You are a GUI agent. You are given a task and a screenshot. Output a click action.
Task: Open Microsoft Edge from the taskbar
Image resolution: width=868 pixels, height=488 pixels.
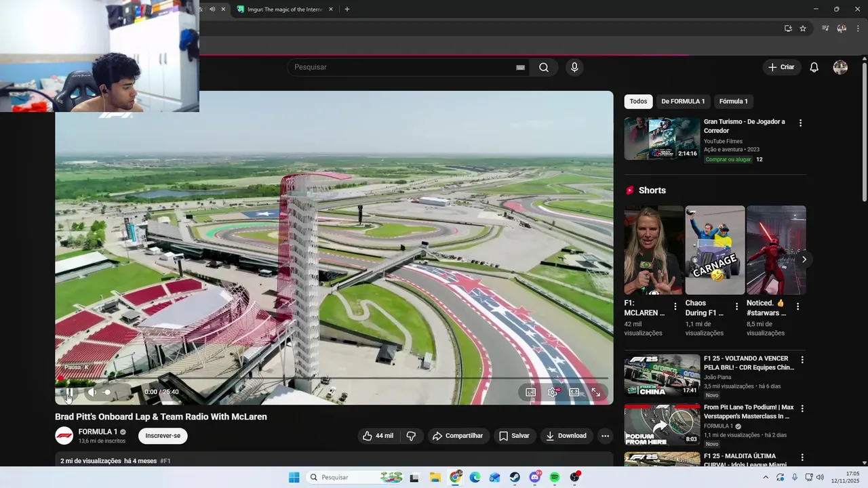pyautogui.click(x=475, y=477)
